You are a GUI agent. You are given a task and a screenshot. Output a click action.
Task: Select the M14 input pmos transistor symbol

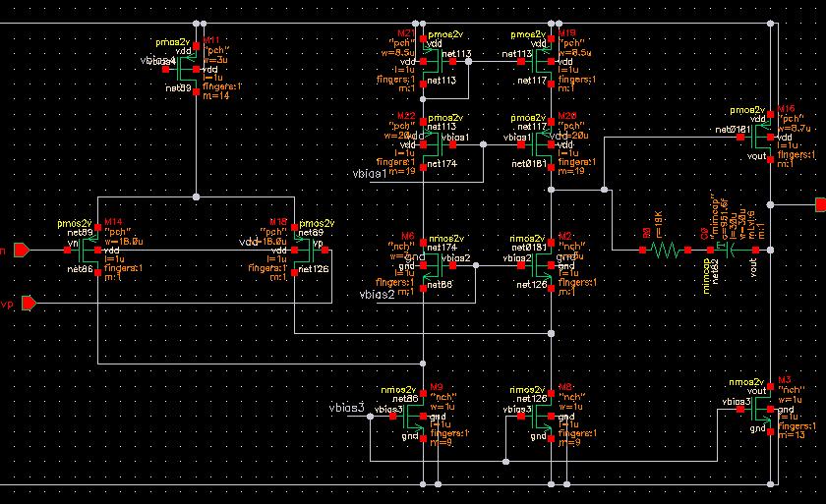click(85, 250)
